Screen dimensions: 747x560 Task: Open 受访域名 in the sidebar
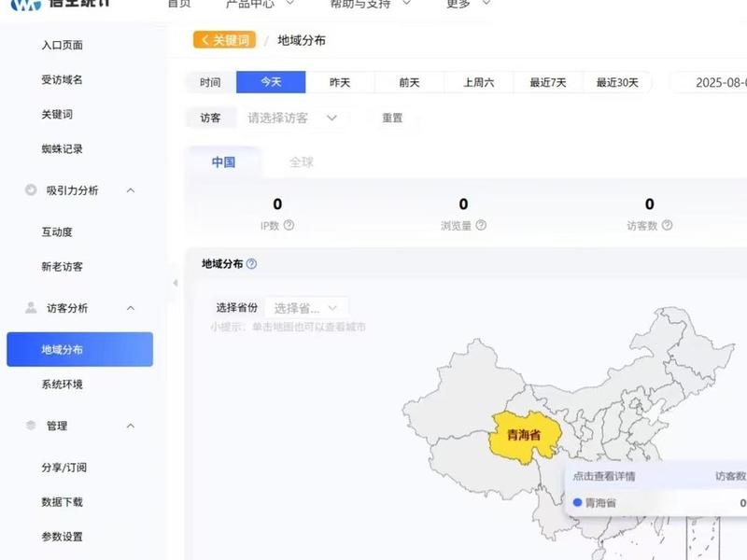62,79
